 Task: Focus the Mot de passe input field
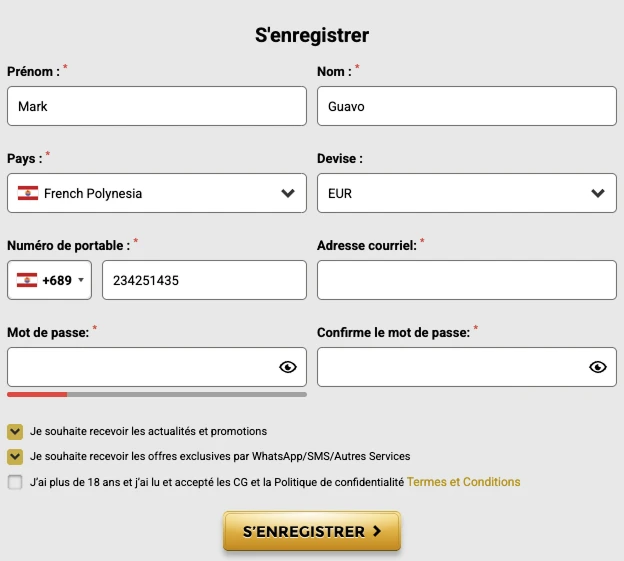(x=157, y=367)
